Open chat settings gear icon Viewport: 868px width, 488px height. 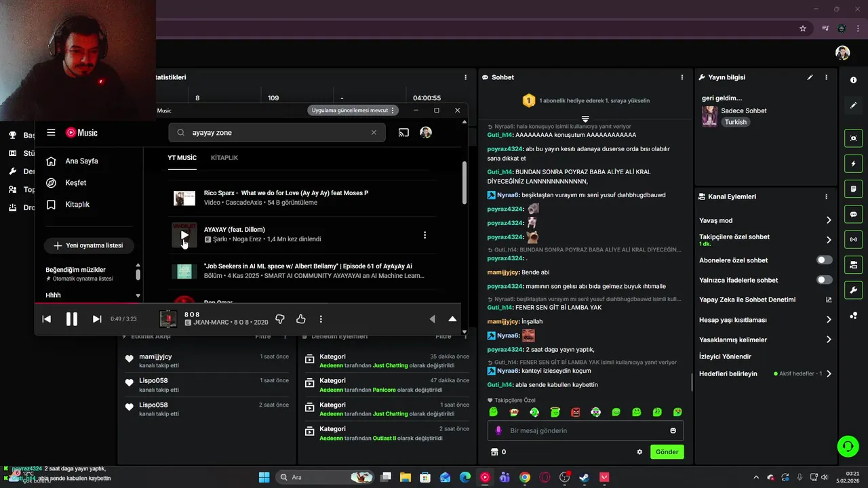(x=639, y=451)
